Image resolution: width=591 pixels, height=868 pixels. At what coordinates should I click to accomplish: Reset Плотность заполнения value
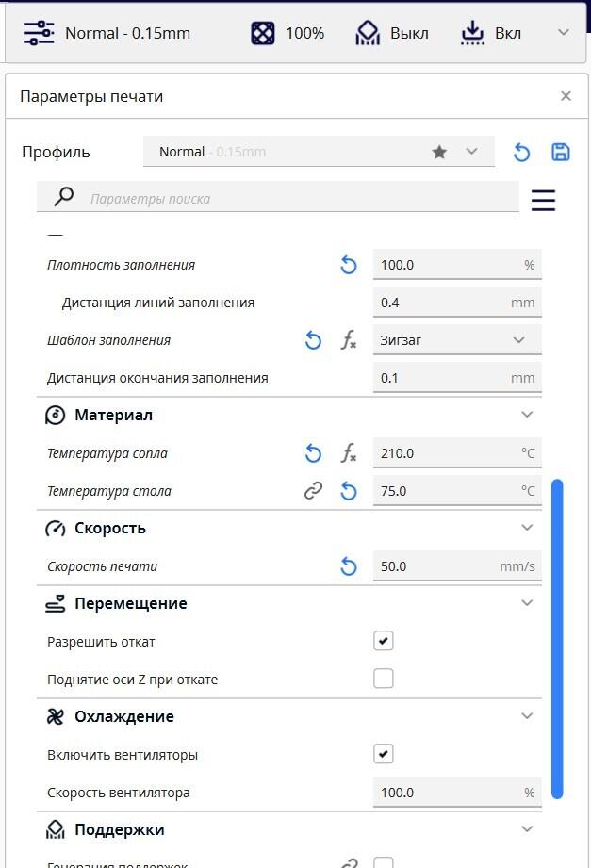click(349, 265)
